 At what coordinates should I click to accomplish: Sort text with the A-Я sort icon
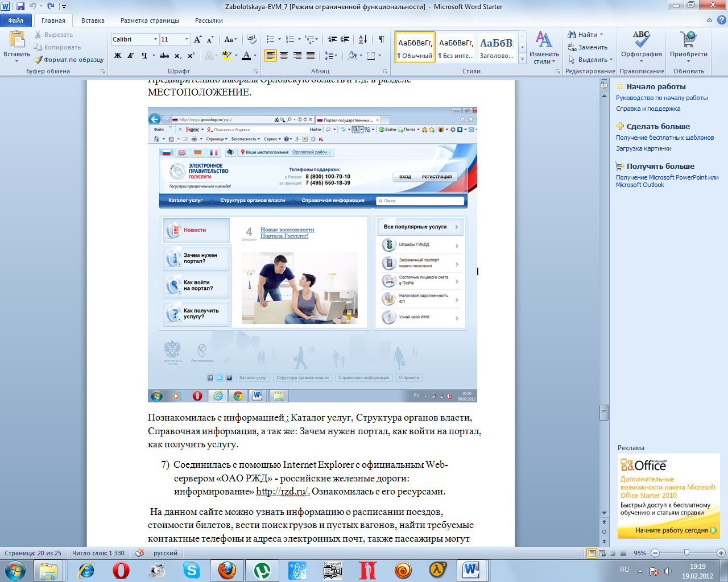pos(362,39)
